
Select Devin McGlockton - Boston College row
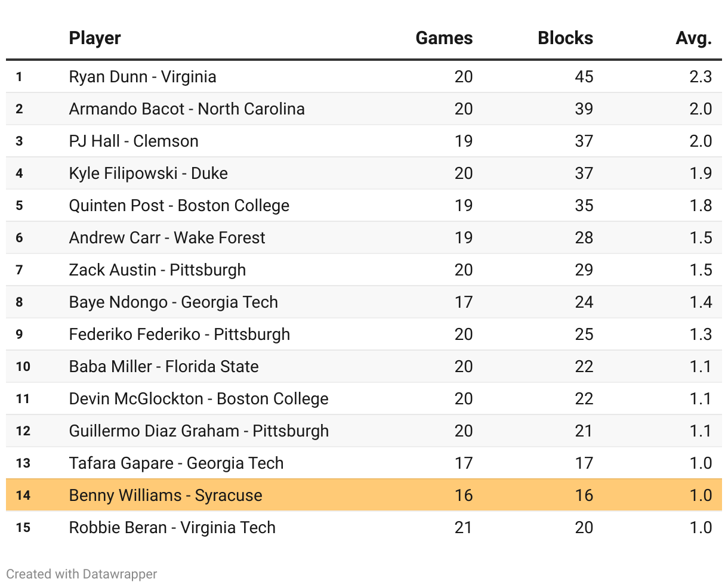click(x=199, y=399)
